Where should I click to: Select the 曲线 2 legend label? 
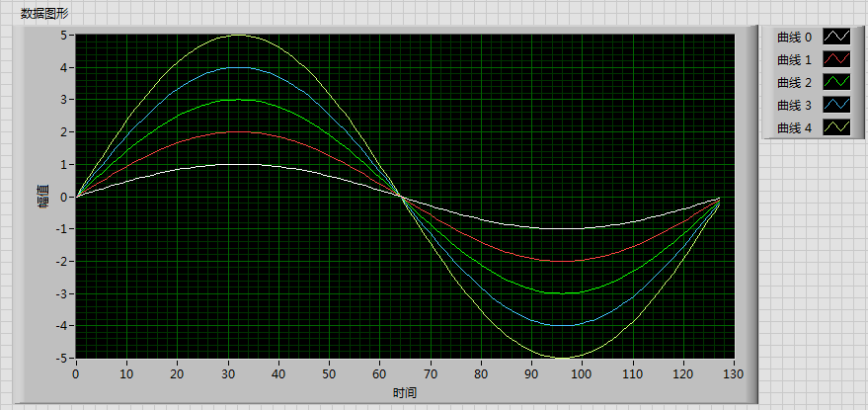[x=794, y=83]
